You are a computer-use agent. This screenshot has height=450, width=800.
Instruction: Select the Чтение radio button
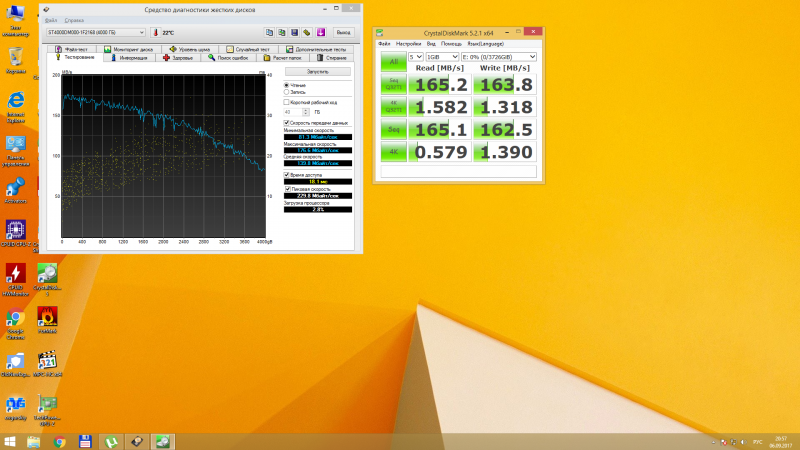point(288,85)
